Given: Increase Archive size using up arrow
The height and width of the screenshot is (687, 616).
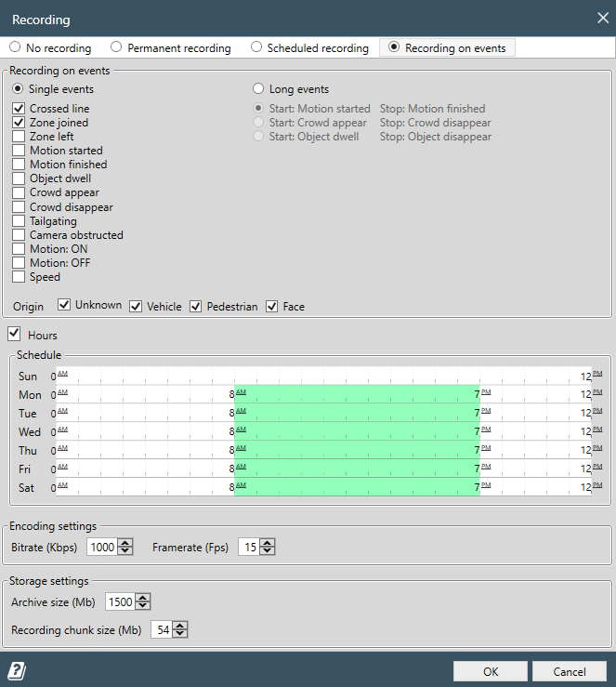Looking at the screenshot, I should (143, 598).
